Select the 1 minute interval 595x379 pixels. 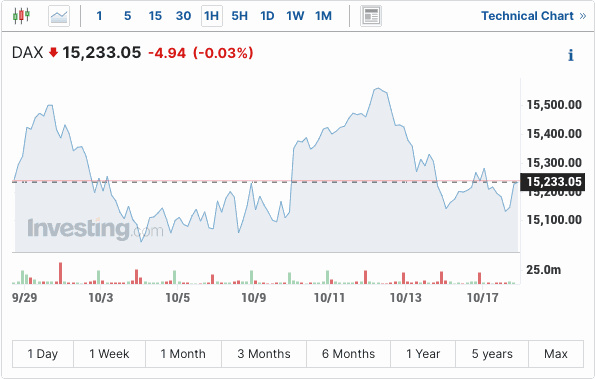pos(99,16)
